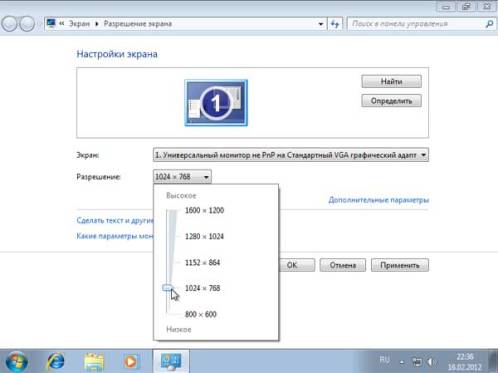Select the monitor 1 thumbnail

(216, 103)
